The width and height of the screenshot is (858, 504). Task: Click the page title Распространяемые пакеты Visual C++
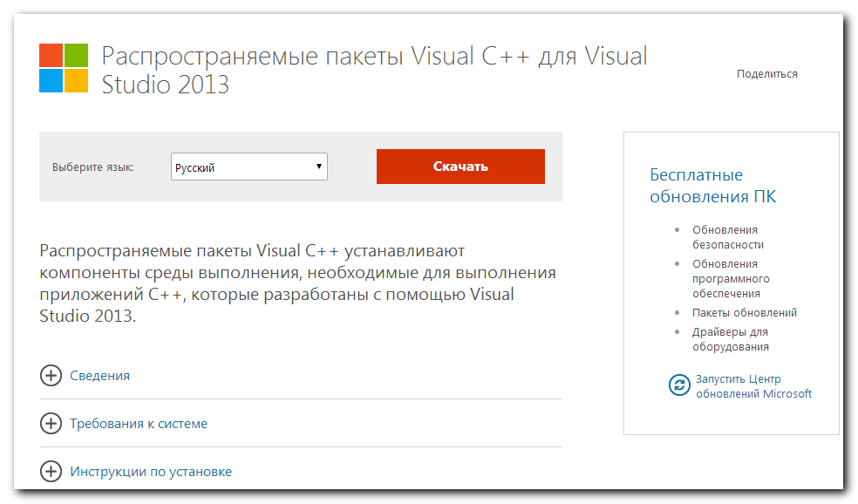point(374,70)
